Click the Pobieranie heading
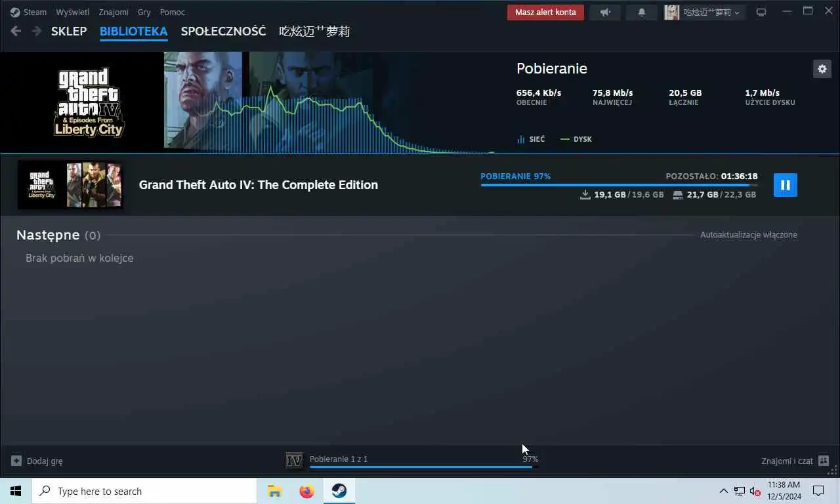 coord(552,68)
